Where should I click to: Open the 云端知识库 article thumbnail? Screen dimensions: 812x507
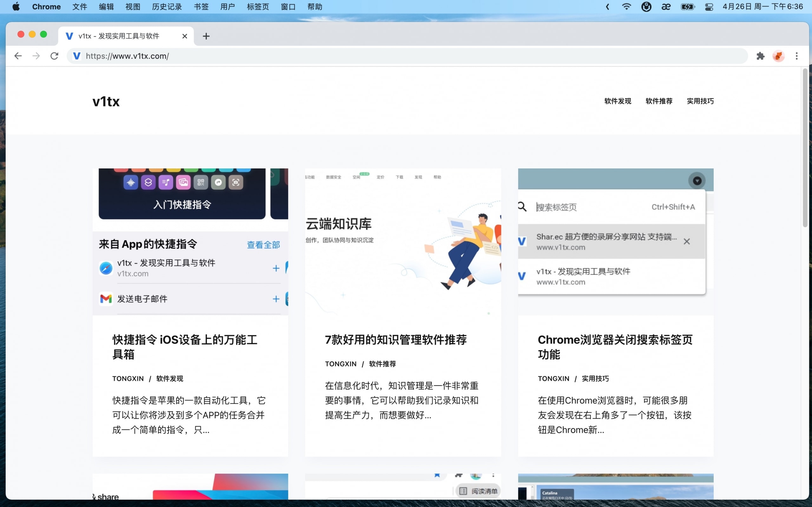(x=403, y=242)
